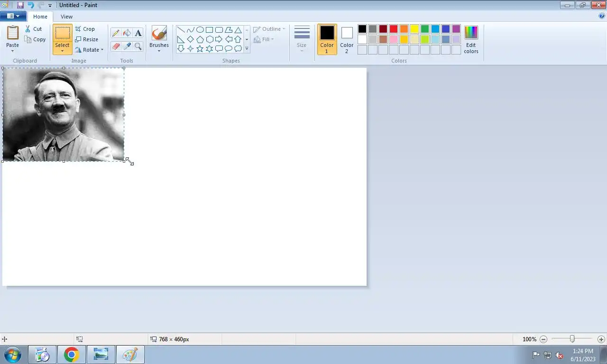Expand the full Shapes gallery

click(247, 48)
